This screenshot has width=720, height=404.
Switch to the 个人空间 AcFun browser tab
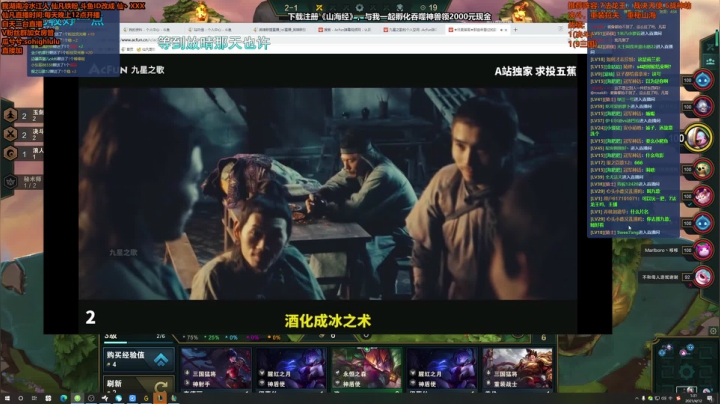click(x=413, y=29)
